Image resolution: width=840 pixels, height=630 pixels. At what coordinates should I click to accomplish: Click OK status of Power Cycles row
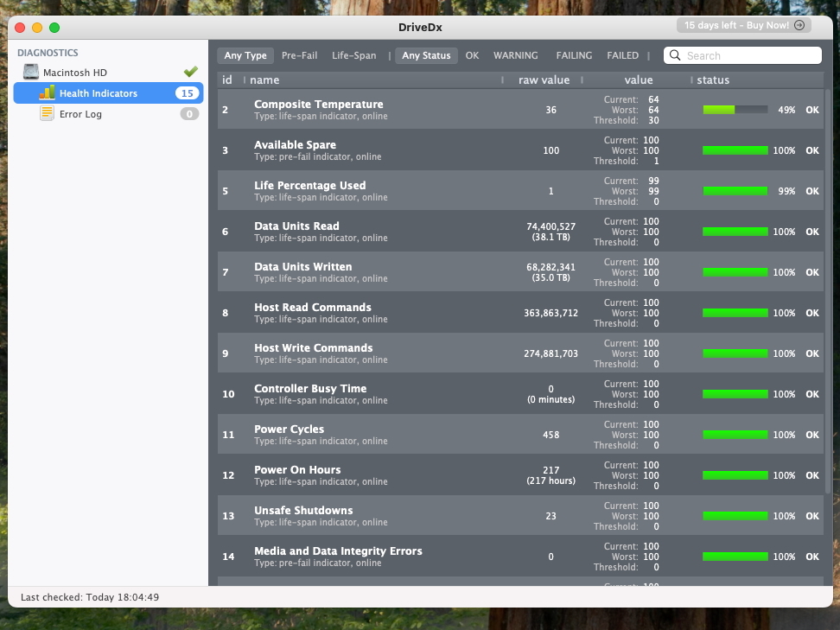812,435
